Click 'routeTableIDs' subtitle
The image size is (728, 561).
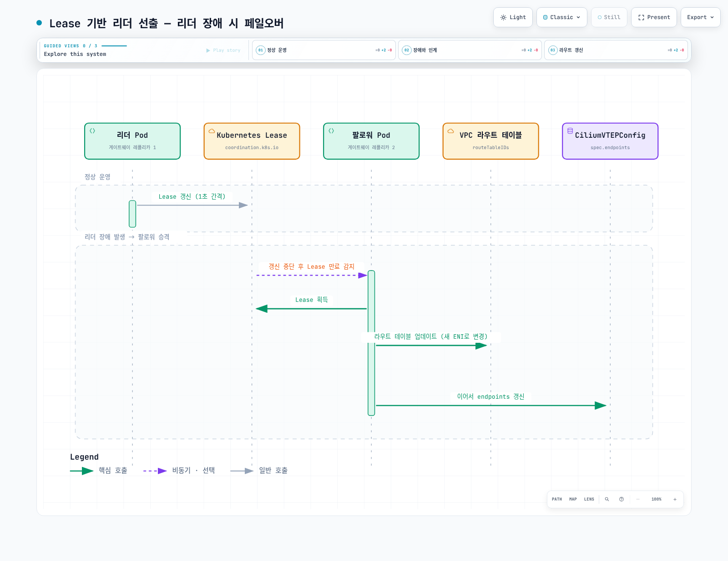click(x=490, y=148)
